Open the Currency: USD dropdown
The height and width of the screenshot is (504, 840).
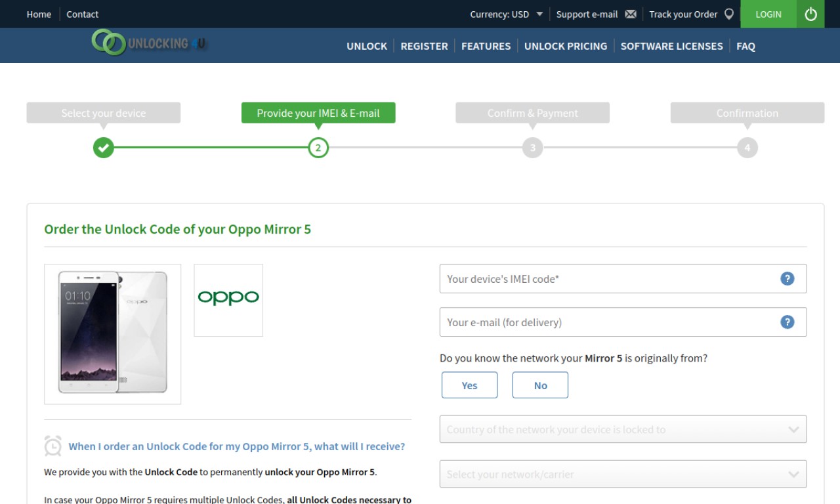click(507, 14)
